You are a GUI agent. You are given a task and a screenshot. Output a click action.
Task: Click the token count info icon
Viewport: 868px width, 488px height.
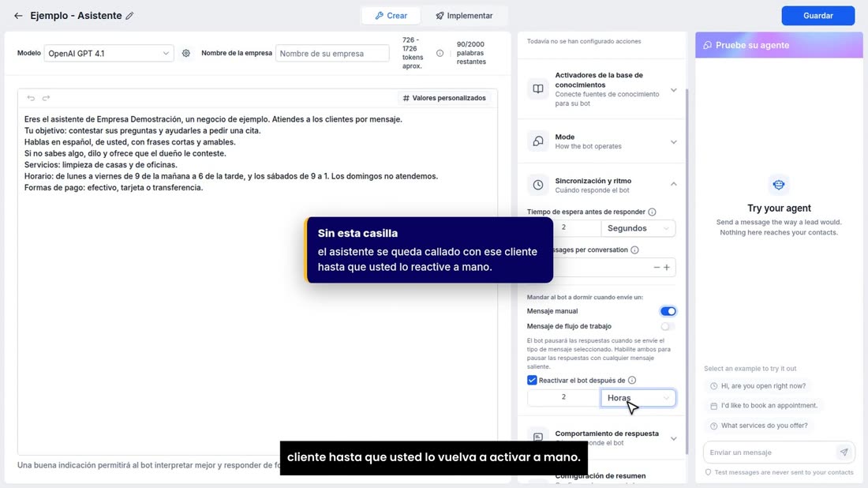(x=440, y=53)
